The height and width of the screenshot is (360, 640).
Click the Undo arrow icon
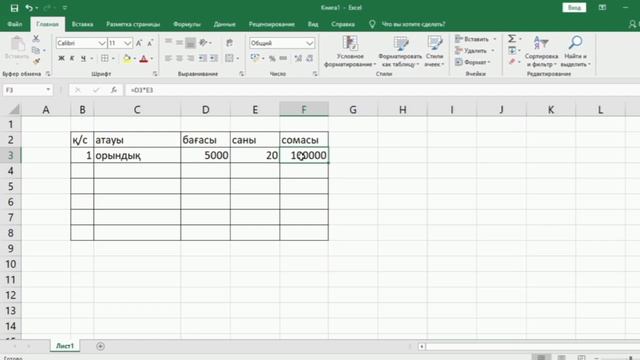click(x=29, y=8)
